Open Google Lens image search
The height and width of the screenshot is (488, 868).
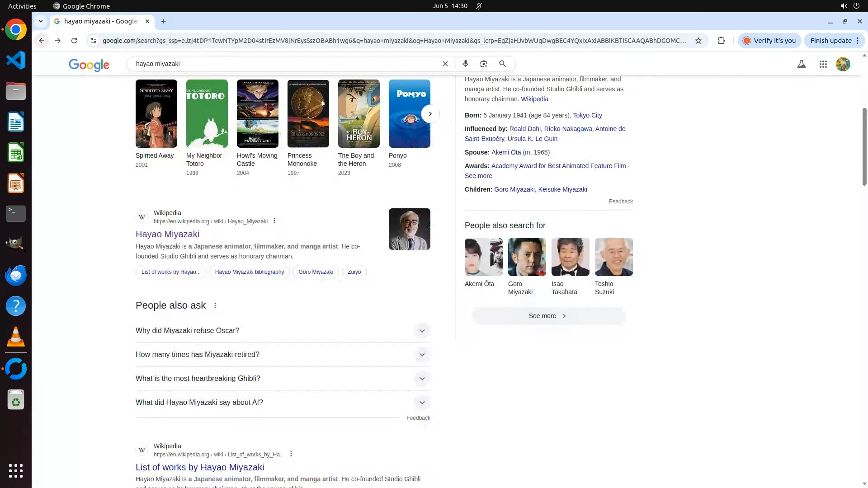point(484,64)
